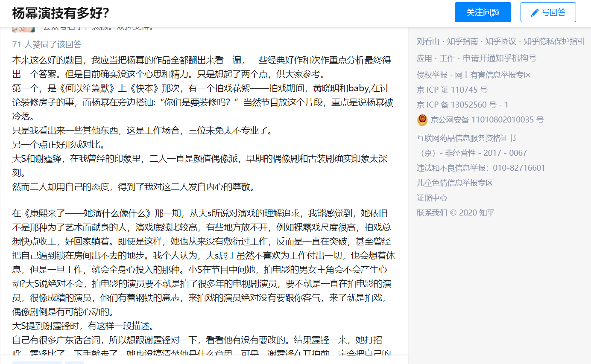
Task: Open the 应用 footer link
Action: pos(424,58)
